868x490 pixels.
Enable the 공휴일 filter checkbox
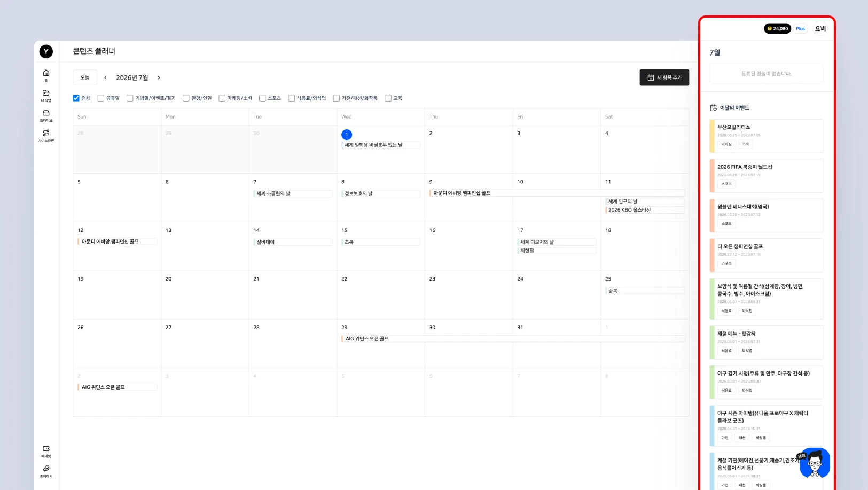100,98
